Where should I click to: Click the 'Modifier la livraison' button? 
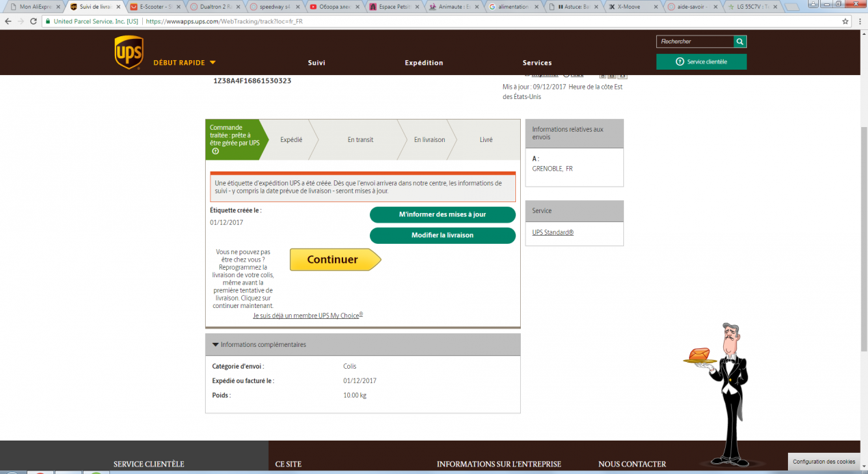442,235
